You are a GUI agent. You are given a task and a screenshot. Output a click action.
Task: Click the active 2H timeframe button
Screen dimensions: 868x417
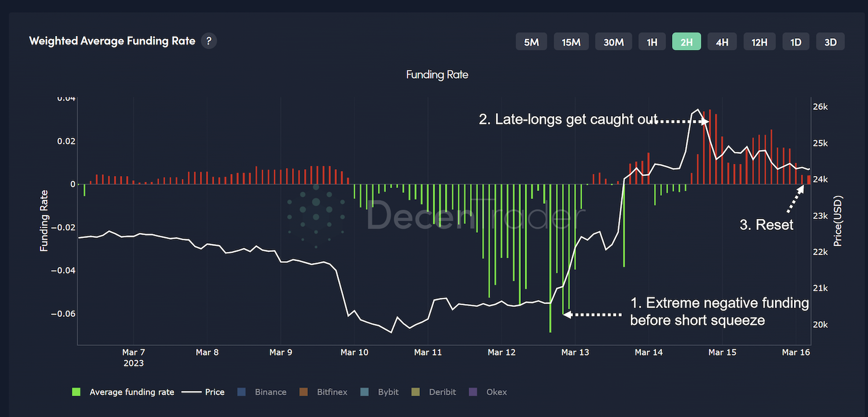coord(686,42)
